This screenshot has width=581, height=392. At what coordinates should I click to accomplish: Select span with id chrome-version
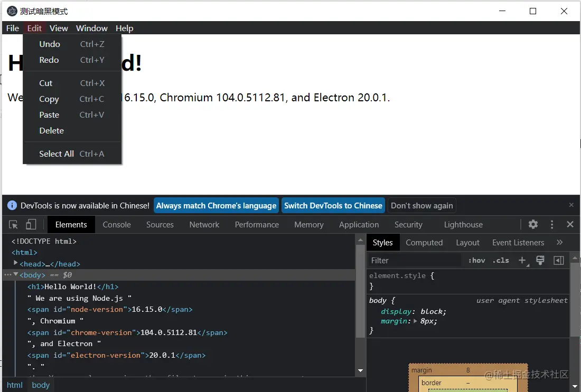click(x=127, y=332)
